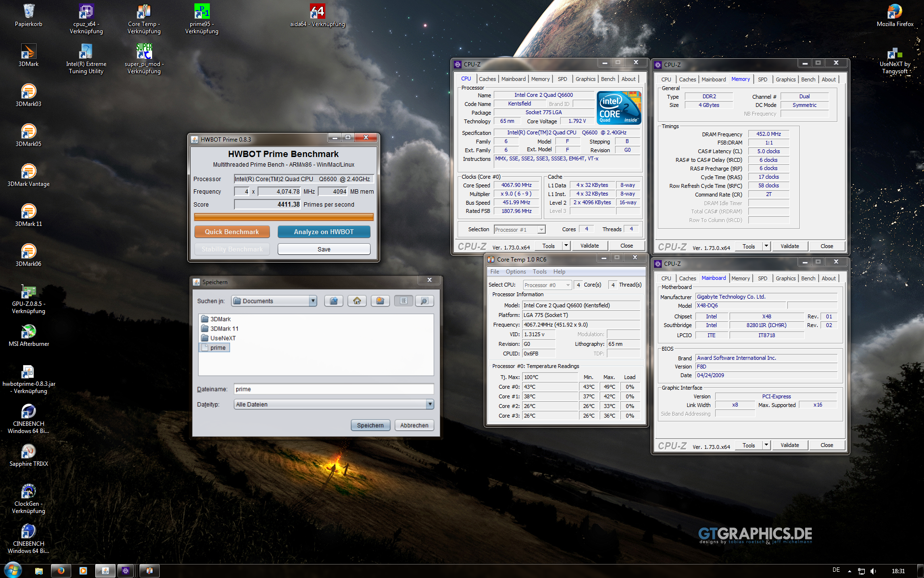Select the prime file in the list
Image resolution: width=924 pixels, height=578 pixels.
tap(214, 348)
